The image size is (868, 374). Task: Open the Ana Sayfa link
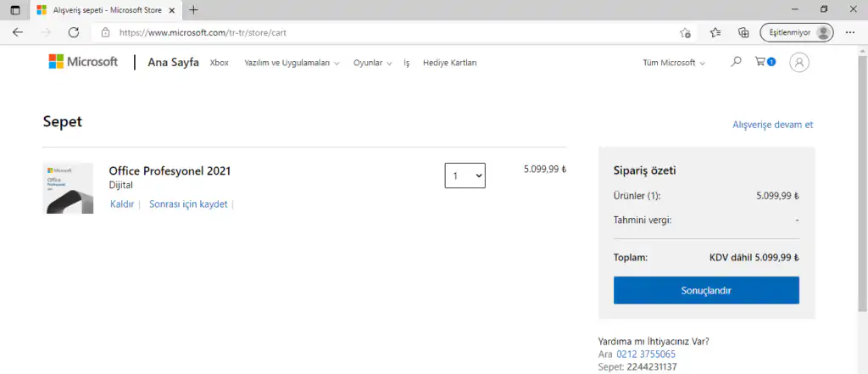(173, 63)
